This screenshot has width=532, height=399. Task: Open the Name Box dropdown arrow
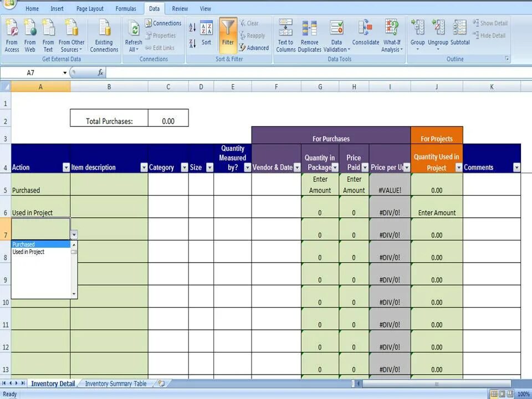[65, 73]
